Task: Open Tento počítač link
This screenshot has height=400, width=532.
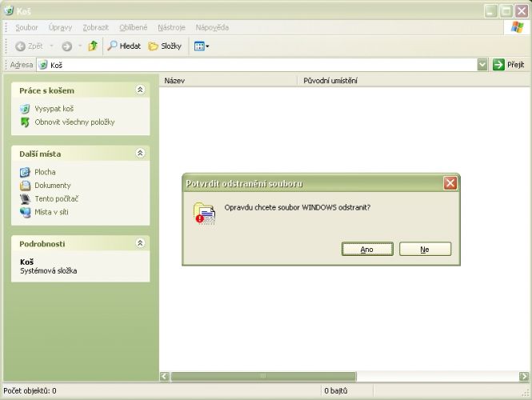Action: (56, 198)
